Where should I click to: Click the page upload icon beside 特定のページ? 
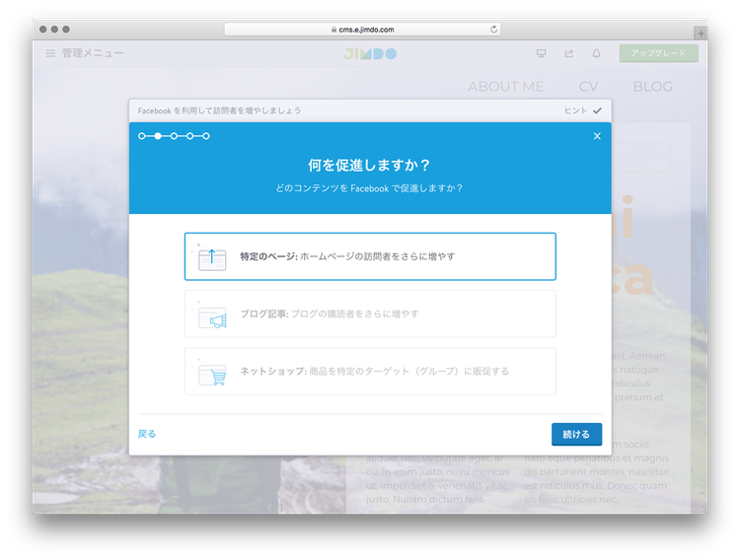(x=210, y=257)
